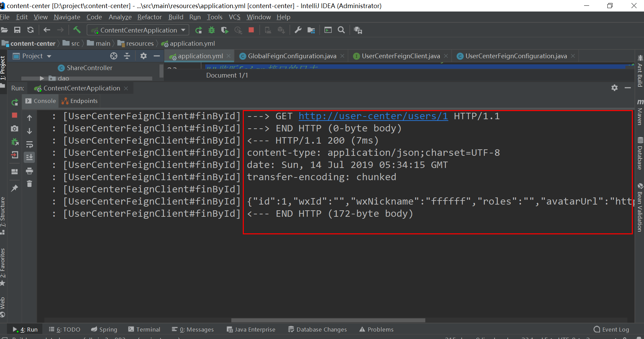Collapse all in the Project panel
Screen dimensions: 644x339
click(127, 56)
